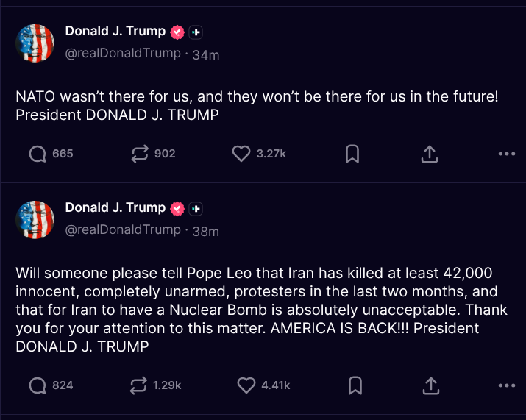
Task: Reply to the NATO post
Action: (x=38, y=154)
